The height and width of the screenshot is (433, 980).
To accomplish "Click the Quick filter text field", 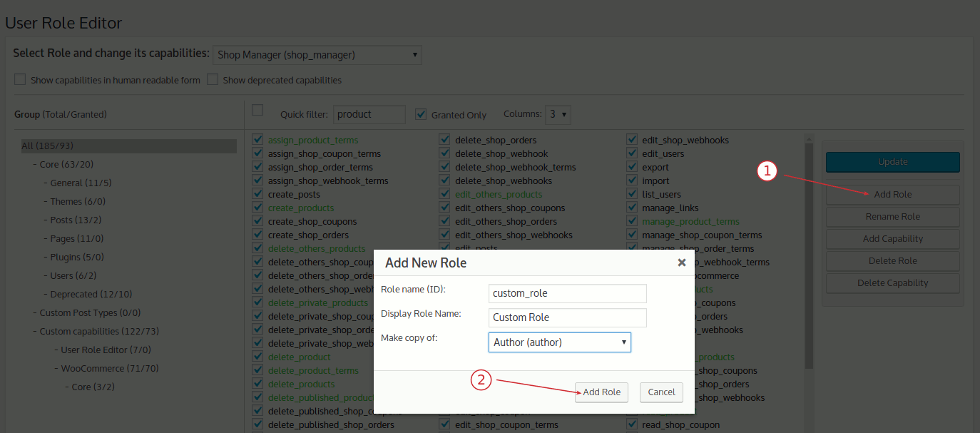I will pyautogui.click(x=369, y=114).
